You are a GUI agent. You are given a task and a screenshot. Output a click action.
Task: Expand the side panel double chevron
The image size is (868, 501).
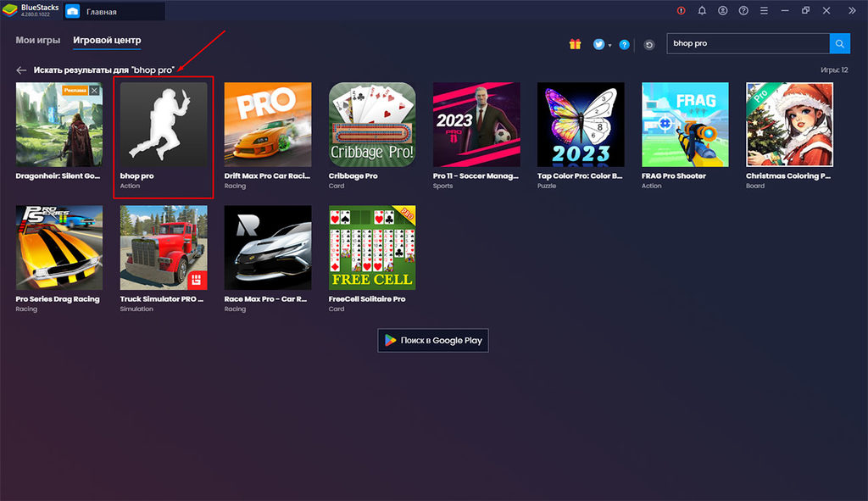(852, 10)
